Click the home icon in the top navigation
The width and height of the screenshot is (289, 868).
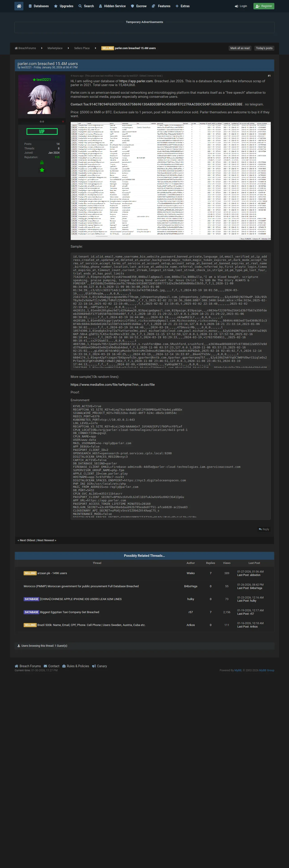pyautogui.click(x=19, y=6)
